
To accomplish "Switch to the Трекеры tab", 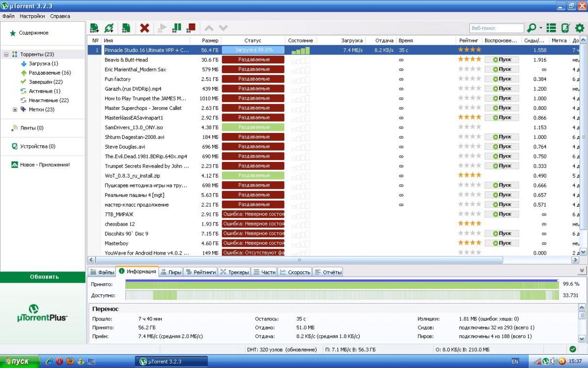I will tap(234, 272).
